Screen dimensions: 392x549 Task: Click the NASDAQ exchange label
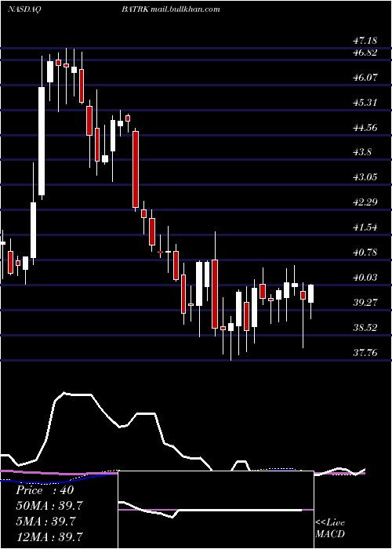24,9
